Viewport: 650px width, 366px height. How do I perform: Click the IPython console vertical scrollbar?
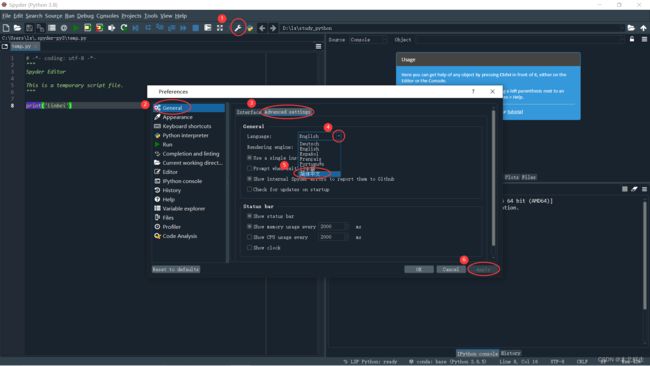645,255
